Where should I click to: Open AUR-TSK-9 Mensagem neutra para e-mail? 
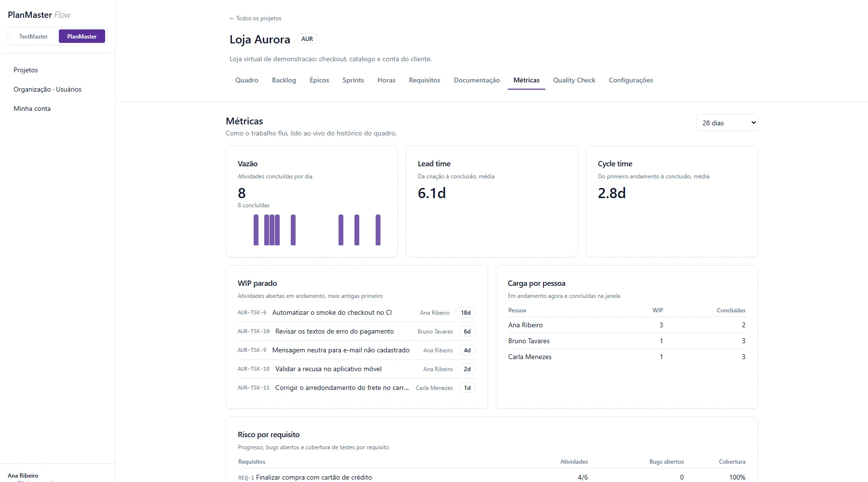(x=356, y=350)
